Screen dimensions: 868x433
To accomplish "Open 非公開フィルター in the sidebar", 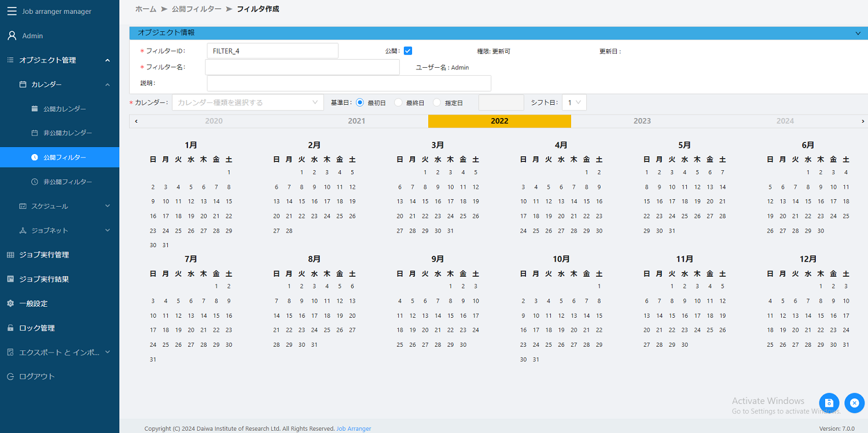I will [61, 181].
